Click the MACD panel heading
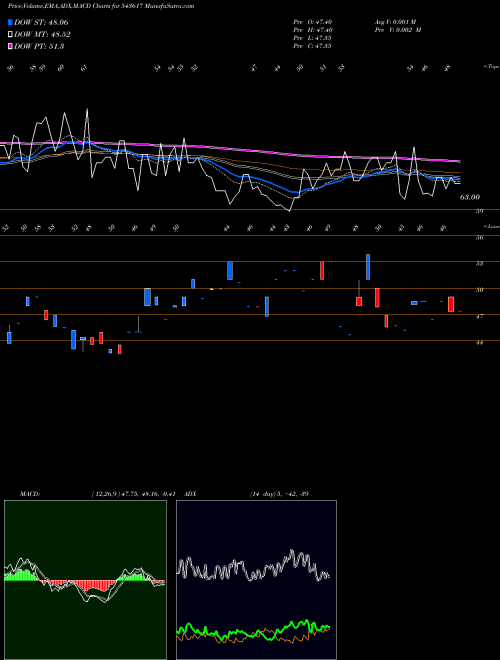The width and height of the screenshot is (500, 660). click(x=30, y=494)
